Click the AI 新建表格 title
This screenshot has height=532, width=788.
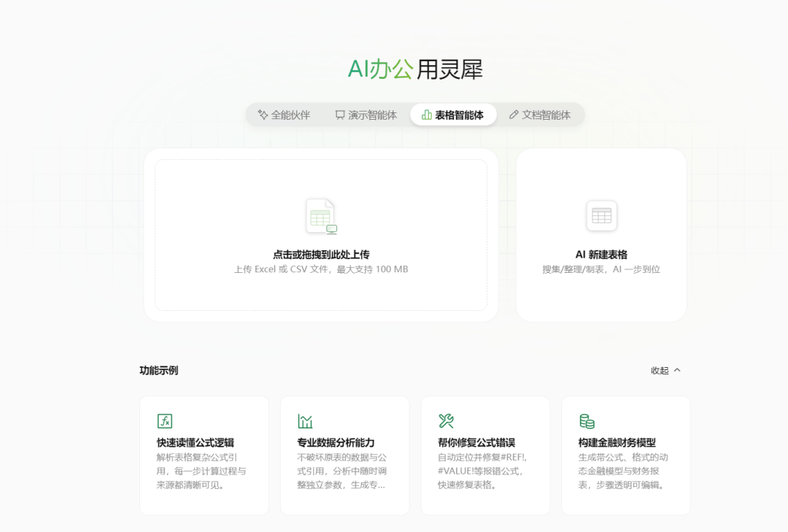(x=601, y=255)
